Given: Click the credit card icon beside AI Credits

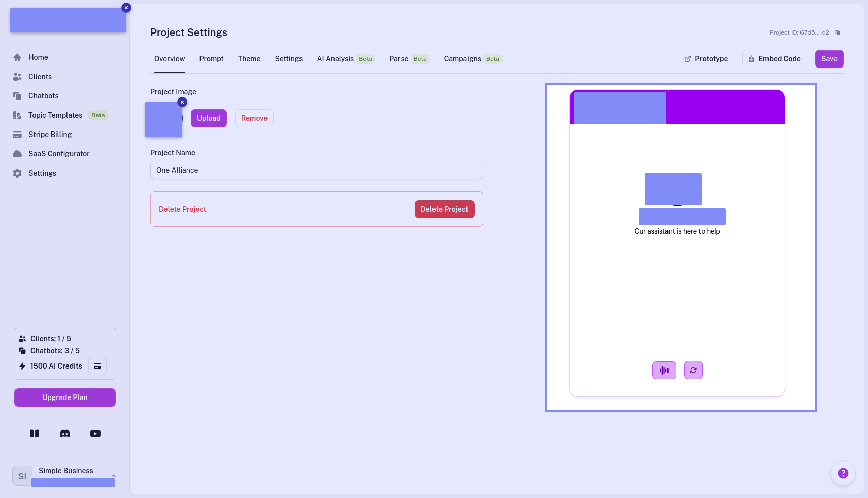Looking at the screenshot, I should point(97,366).
